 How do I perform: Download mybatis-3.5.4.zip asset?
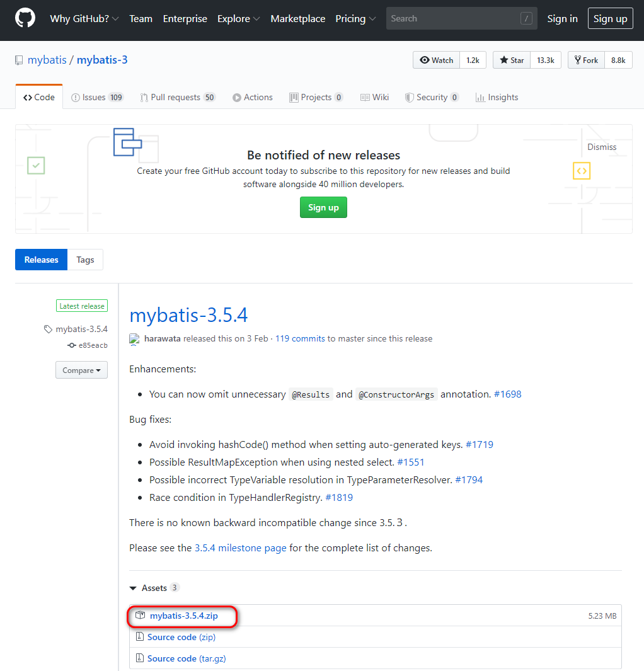point(183,616)
